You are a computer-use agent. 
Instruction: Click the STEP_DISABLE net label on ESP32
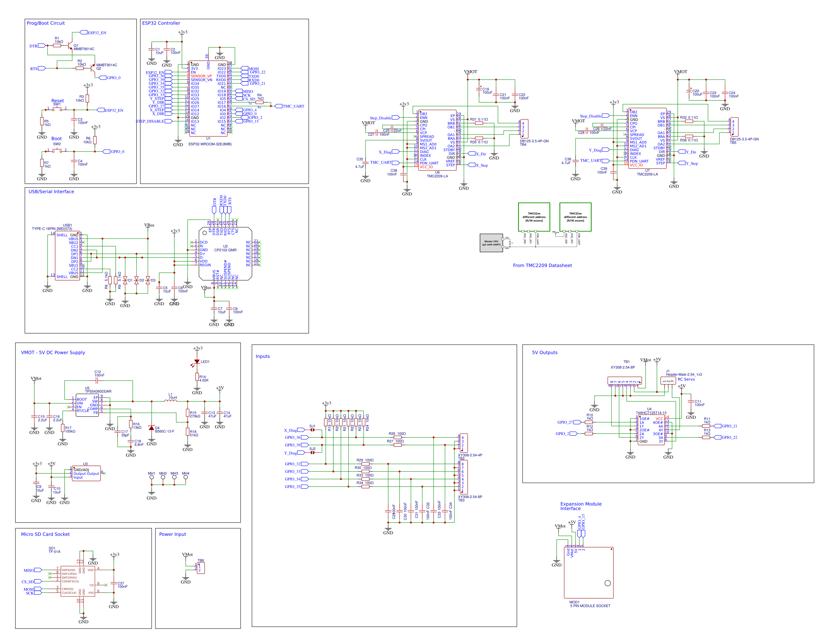[150, 121]
